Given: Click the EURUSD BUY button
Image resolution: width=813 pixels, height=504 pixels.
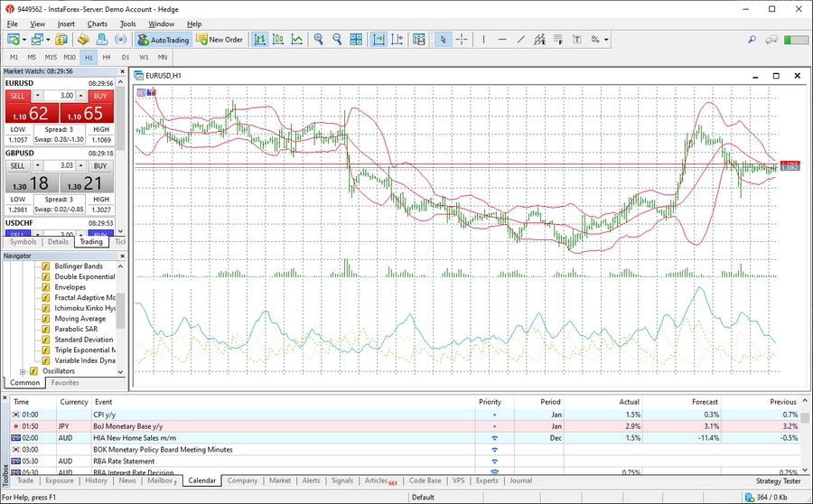Looking at the screenshot, I should 99,96.
